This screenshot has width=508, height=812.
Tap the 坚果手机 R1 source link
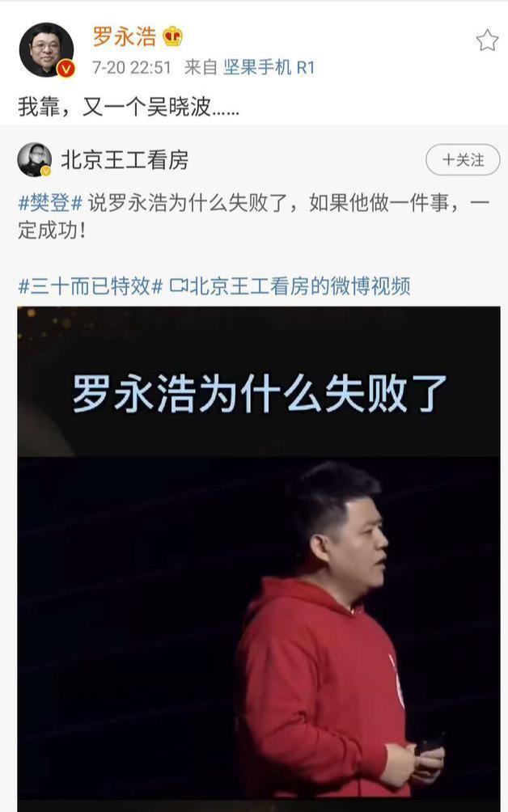(x=269, y=67)
